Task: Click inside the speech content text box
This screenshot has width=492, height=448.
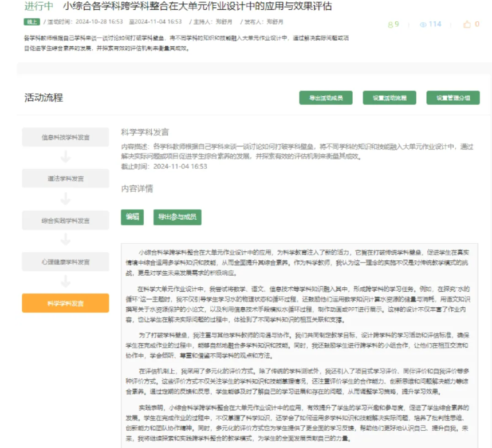Action: pyautogui.click(x=299, y=343)
